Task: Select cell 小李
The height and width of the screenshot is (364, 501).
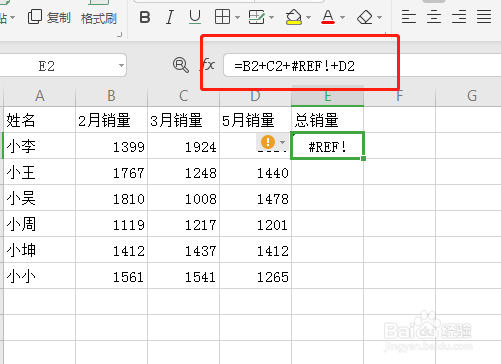Action: pyautogui.click(x=40, y=146)
